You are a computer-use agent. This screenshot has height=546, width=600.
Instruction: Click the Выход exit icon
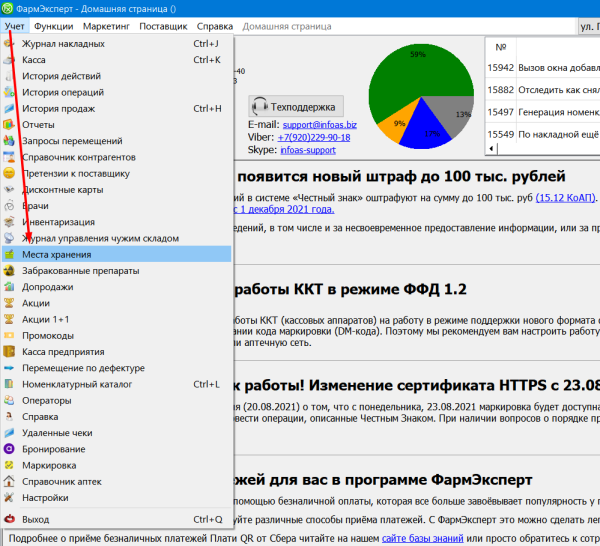pos(10,520)
